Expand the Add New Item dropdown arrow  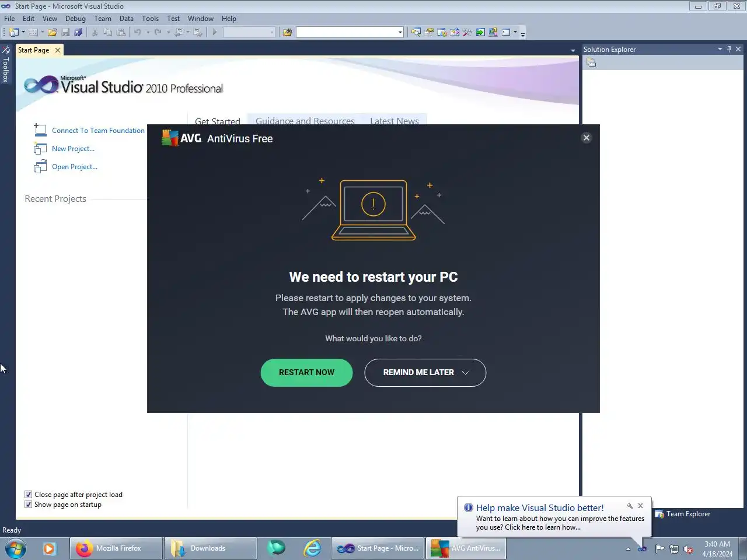pyautogui.click(x=43, y=32)
